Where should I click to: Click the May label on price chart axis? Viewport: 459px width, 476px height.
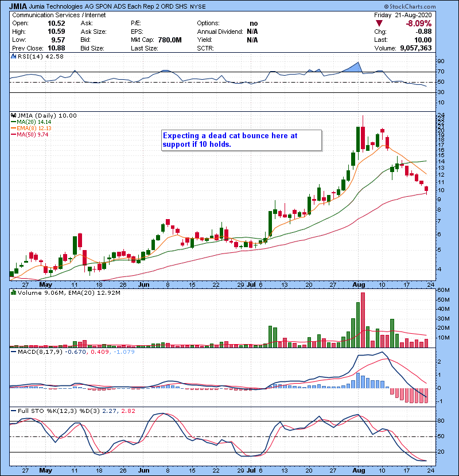pyautogui.click(x=46, y=285)
